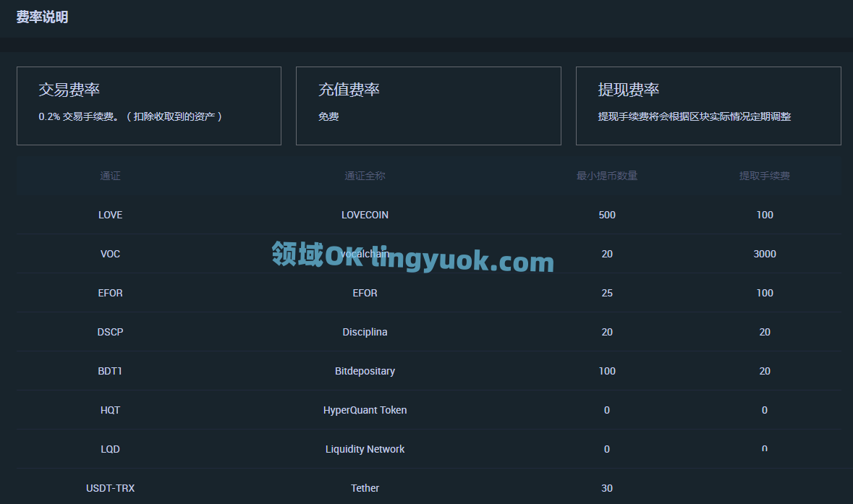Click the 3000 withdrawal fee for VOC
The height and width of the screenshot is (504, 853).
[x=764, y=254]
